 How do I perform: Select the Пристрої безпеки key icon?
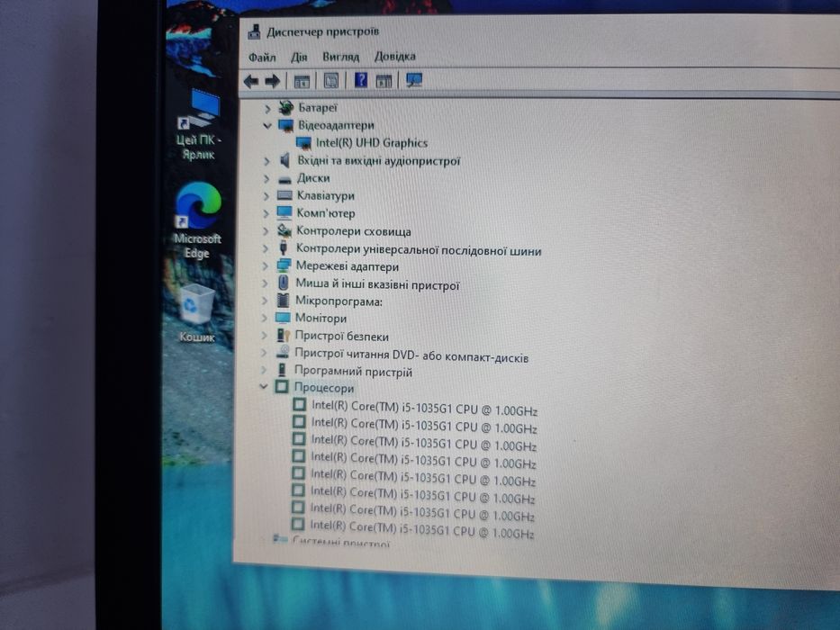pyautogui.click(x=283, y=336)
